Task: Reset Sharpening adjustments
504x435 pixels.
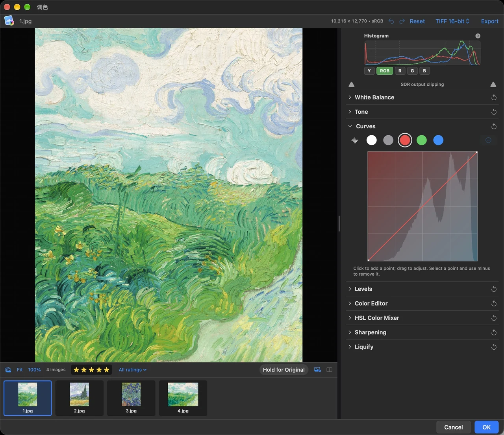Action: (x=494, y=332)
